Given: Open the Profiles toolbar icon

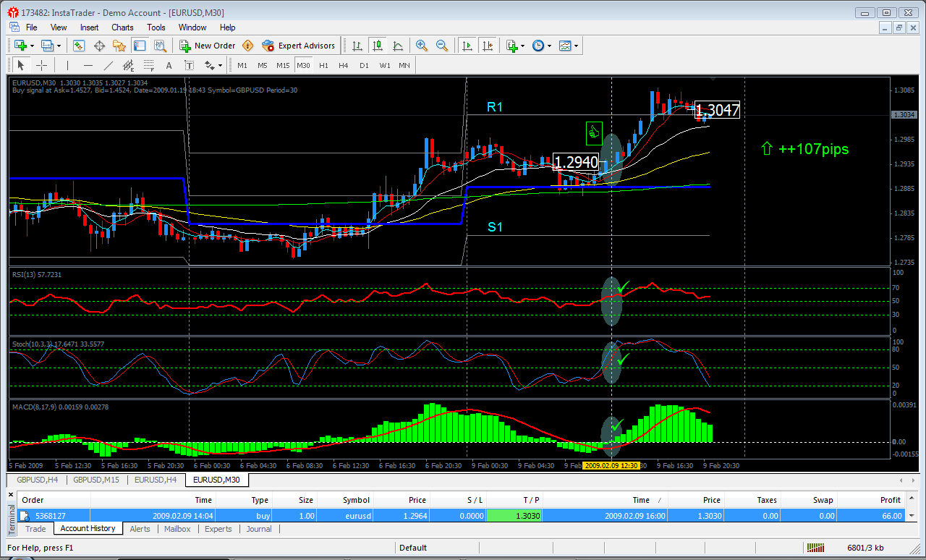Looking at the screenshot, I should tap(47, 46).
